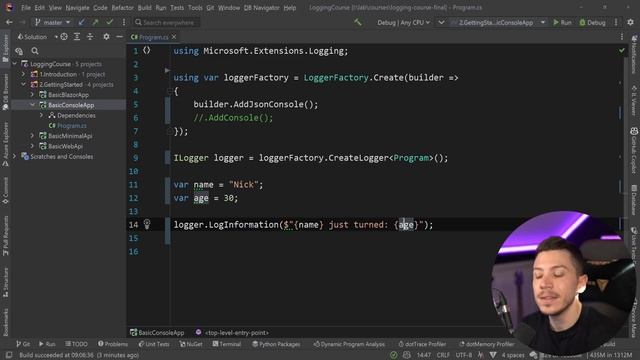Open editor tab options vertical dots
Image resolution: width=640 pixels, height=360 pixels.
pos(622,37)
